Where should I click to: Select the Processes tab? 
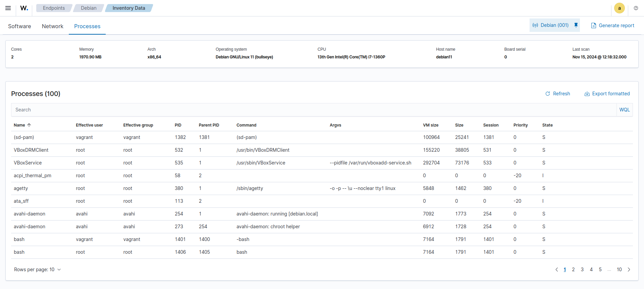(x=87, y=26)
